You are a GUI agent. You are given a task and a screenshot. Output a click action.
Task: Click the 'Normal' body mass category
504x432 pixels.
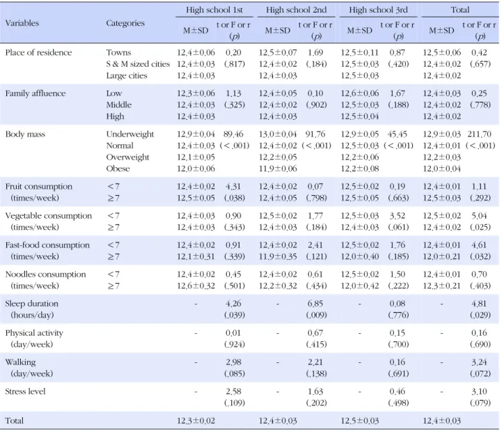pos(120,146)
